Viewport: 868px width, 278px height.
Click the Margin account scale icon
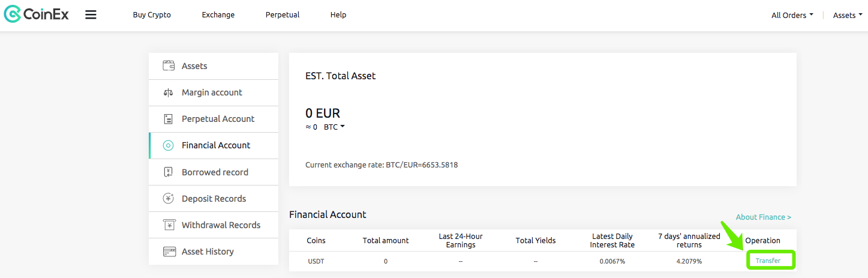pyautogui.click(x=169, y=92)
